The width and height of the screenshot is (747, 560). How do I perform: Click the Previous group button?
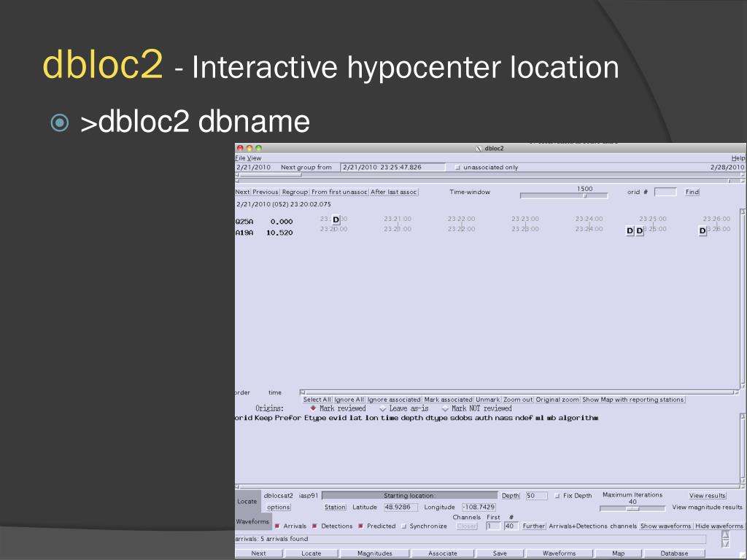tap(266, 192)
